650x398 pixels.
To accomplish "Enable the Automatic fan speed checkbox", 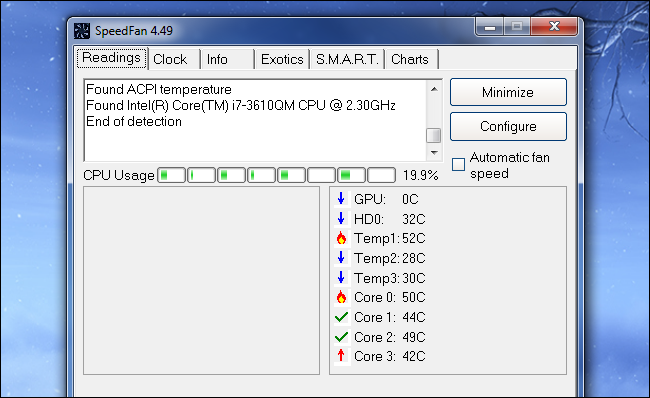I will (x=458, y=165).
